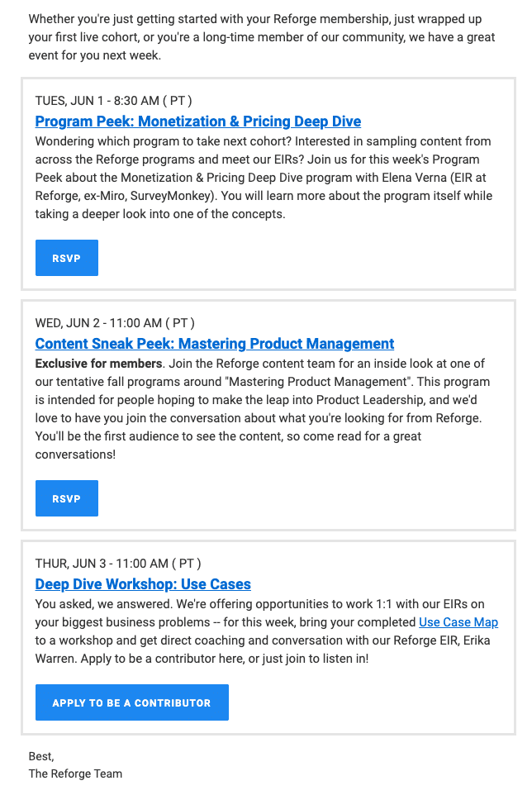Open the Program Peek: Monetization & Pricing link
The width and height of the screenshot is (532, 795).
(197, 121)
